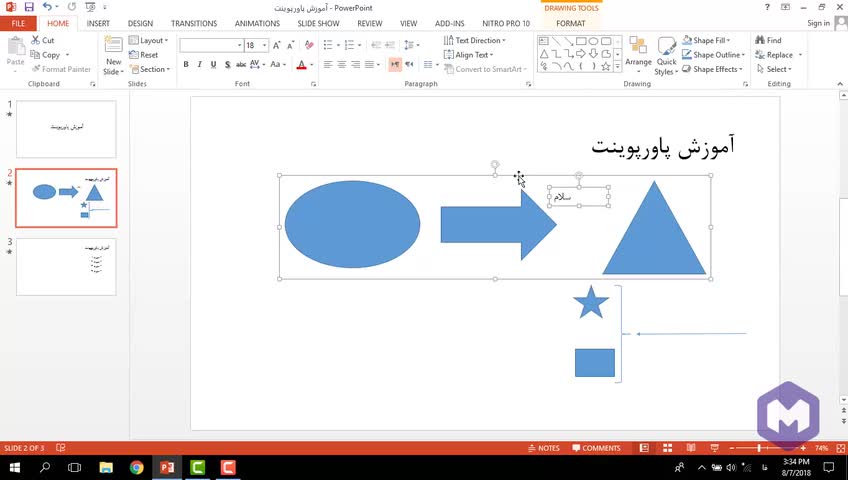Click the zoom in plus button
This screenshot has height=480, width=848.
coord(803,448)
